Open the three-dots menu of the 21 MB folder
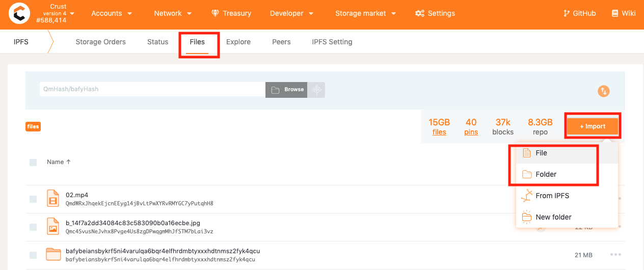 coord(615,255)
